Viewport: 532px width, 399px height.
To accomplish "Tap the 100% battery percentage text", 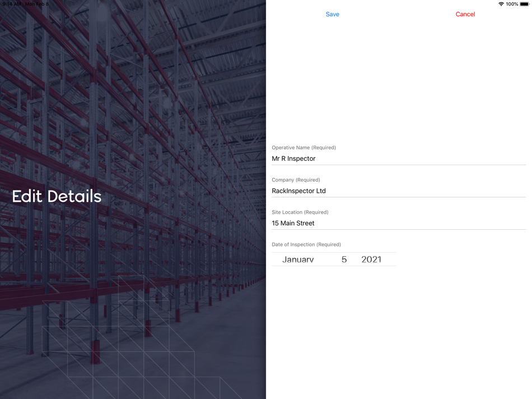I will [x=512, y=4].
